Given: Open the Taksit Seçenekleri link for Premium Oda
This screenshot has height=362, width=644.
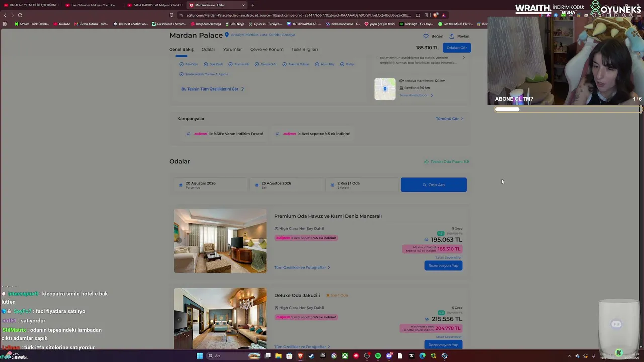Looking at the screenshot, I should pos(449,258).
